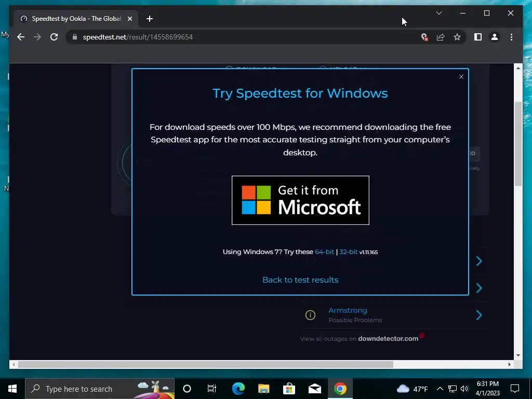Click the page vertical scrollbar thumb
This screenshot has width=532, height=399.
click(x=518, y=143)
